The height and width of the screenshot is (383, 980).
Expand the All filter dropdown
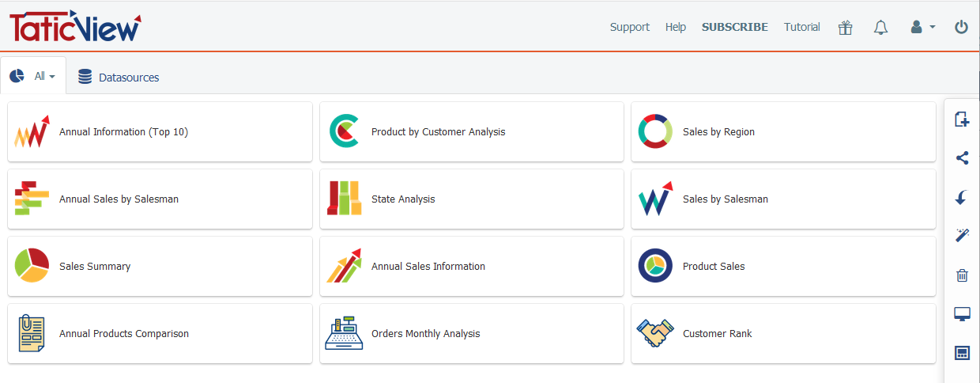tap(34, 77)
